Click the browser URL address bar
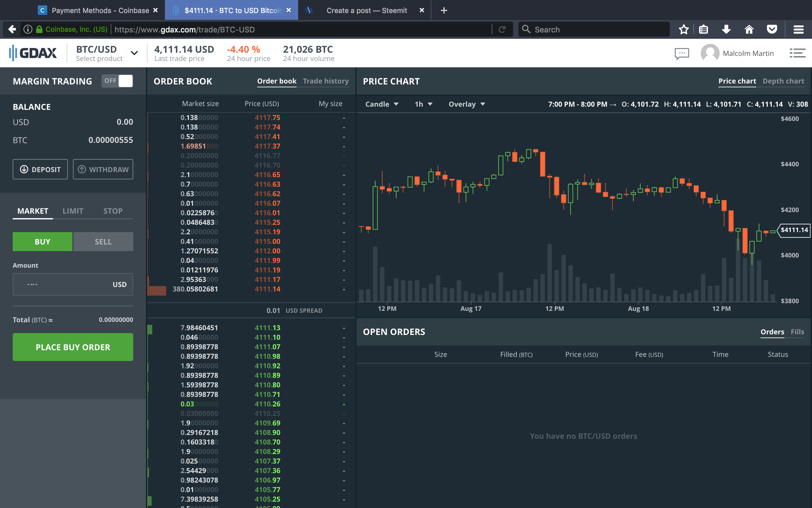 [x=302, y=30]
